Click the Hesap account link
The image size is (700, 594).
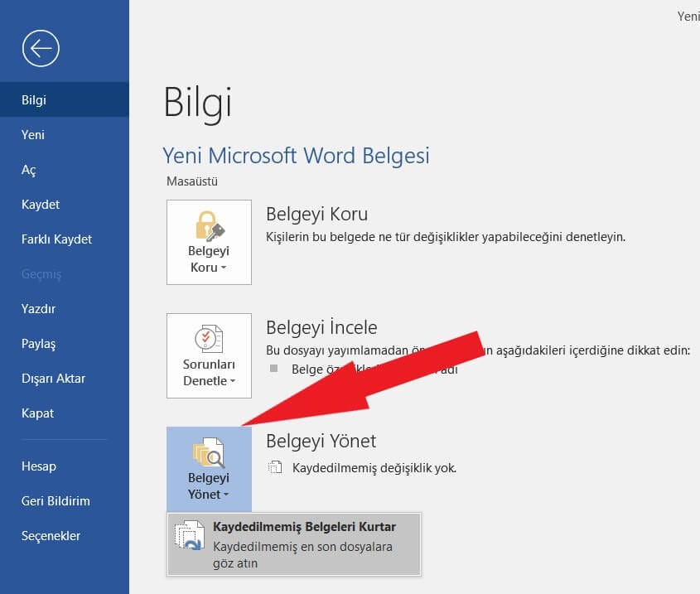pos(39,466)
